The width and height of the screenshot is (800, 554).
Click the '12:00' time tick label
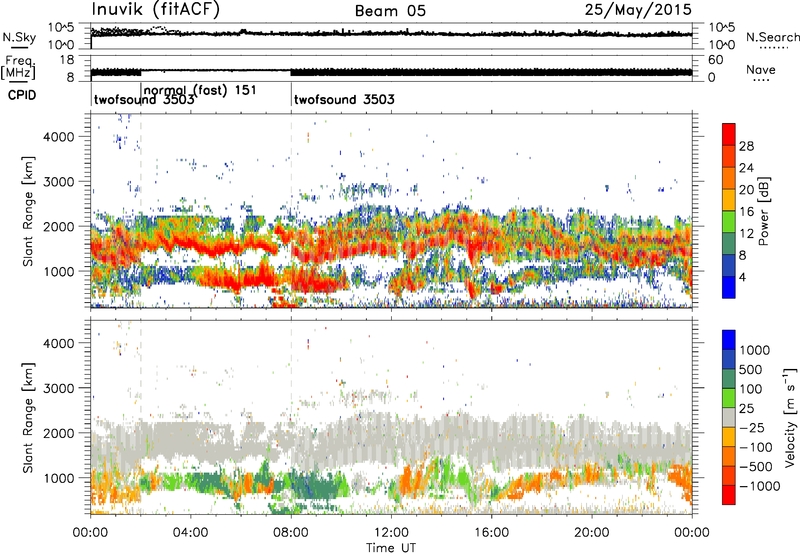391,533
